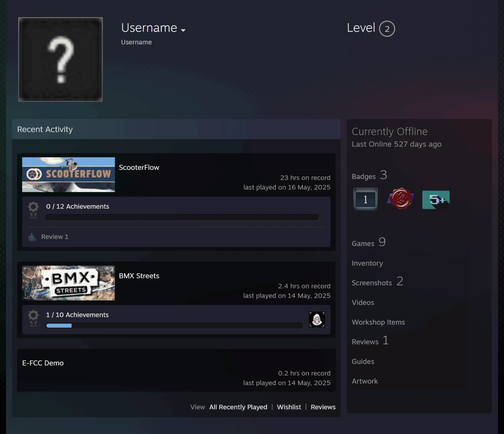Open the Games 9 list
The image size is (504, 434).
(x=369, y=242)
